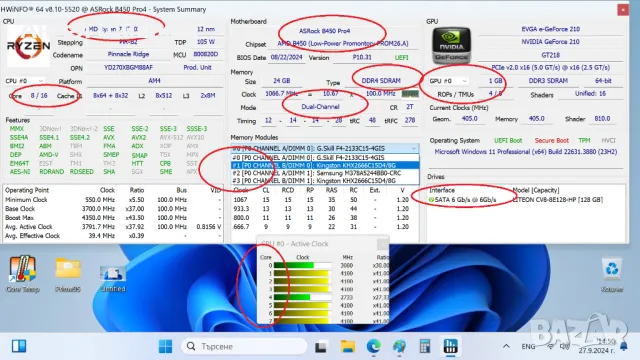This screenshot has height=360, width=640.
Task: Select the #3 Kingston Channel B/DIMM 1 module
Action: [x=324, y=180]
